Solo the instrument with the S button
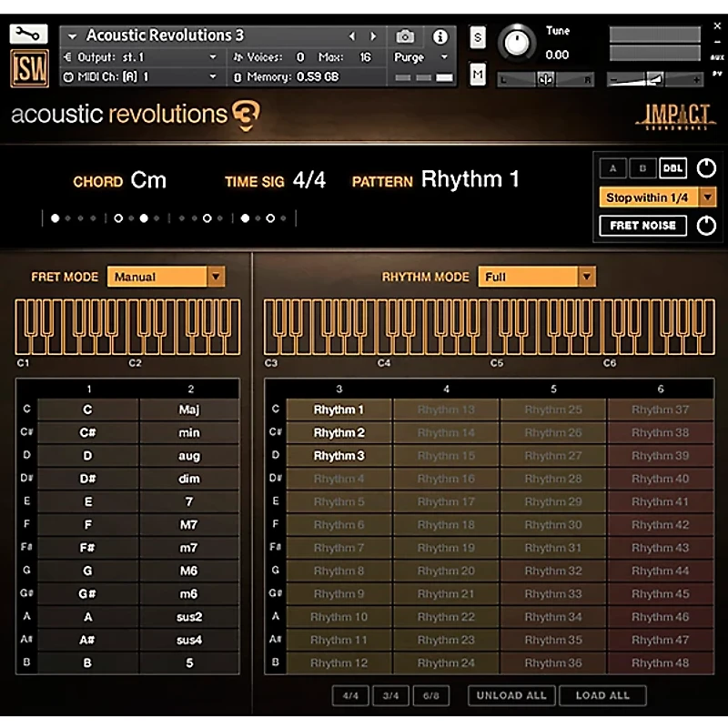Image resolution: width=728 pixels, height=728 pixels. (477, 38)
